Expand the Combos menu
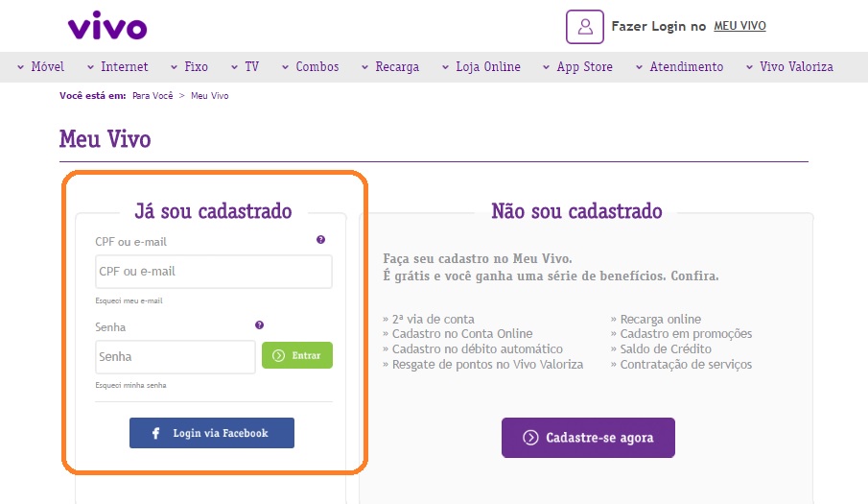 click(x=310, y=67)
